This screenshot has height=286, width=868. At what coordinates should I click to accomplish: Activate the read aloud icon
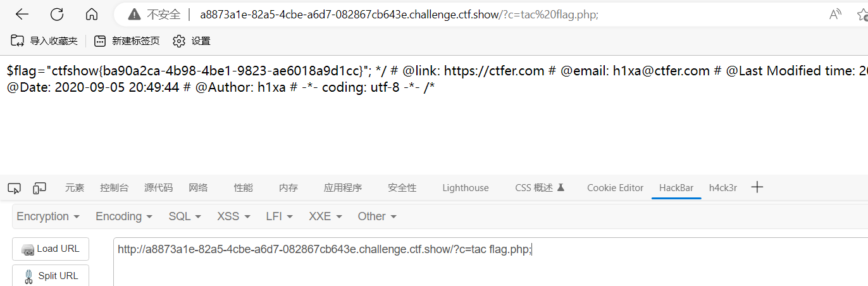tap(836, 15)
